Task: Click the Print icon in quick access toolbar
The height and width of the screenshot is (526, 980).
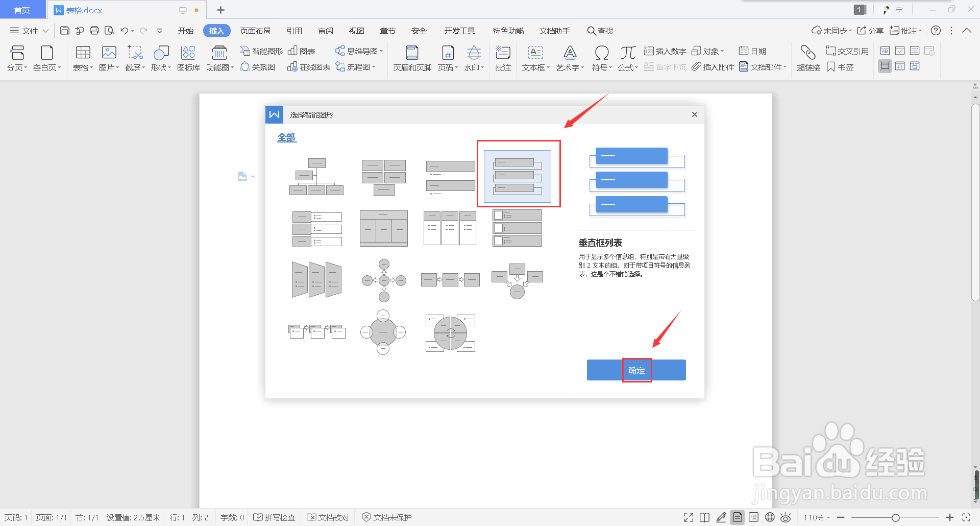Action: 94,31
